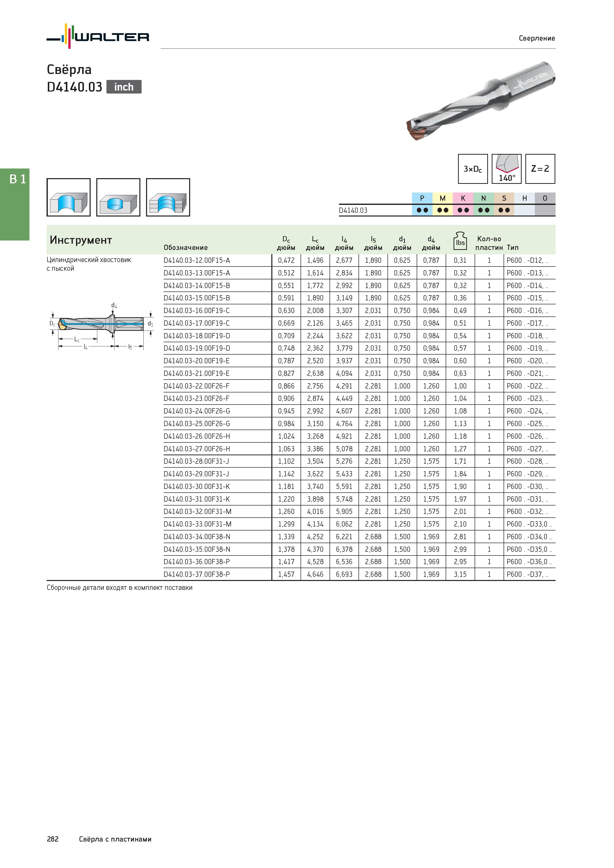This screenshot has height=868, width=614.
Task: Click type cell P600 . -D33,0
Action: click(x=529, y=524)
